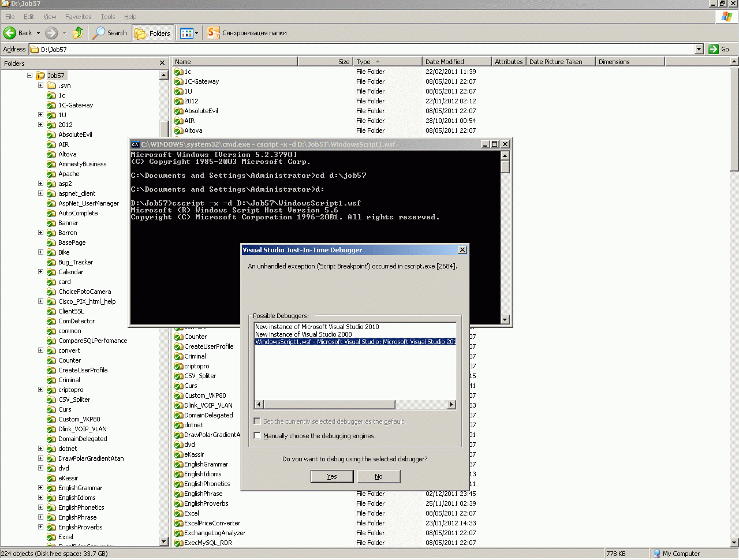Open the Tools menu
The image size is (739, 560).
(108, 17)
